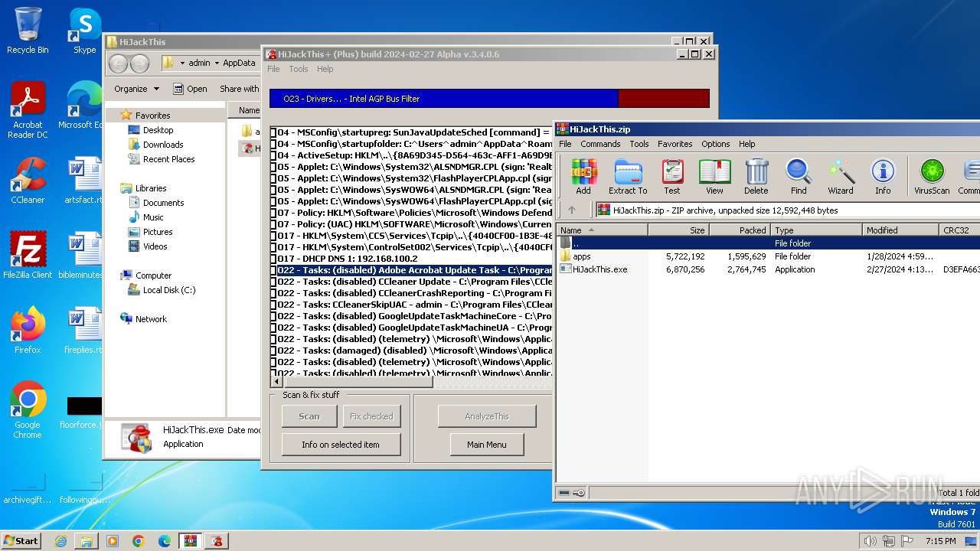The height and width of the screenshot is (551, 980).
Task: Click the Delete icon in WinRAR
Action: point(756,177)
